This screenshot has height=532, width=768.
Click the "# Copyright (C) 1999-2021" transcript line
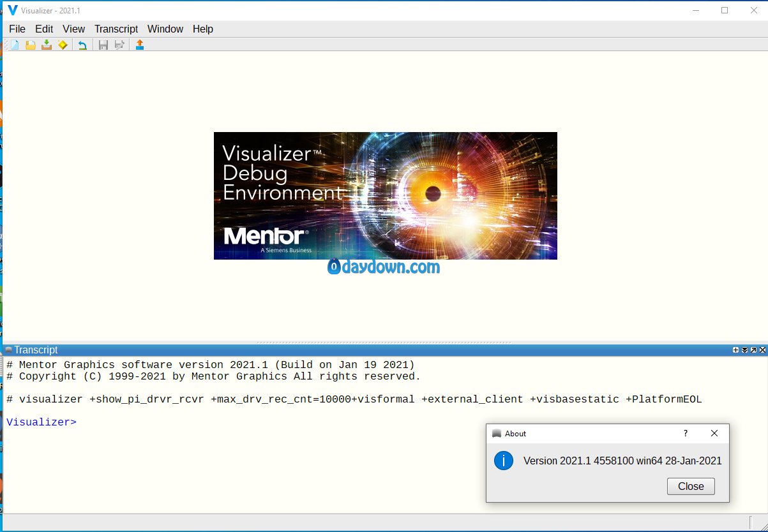tap(214, 376)
